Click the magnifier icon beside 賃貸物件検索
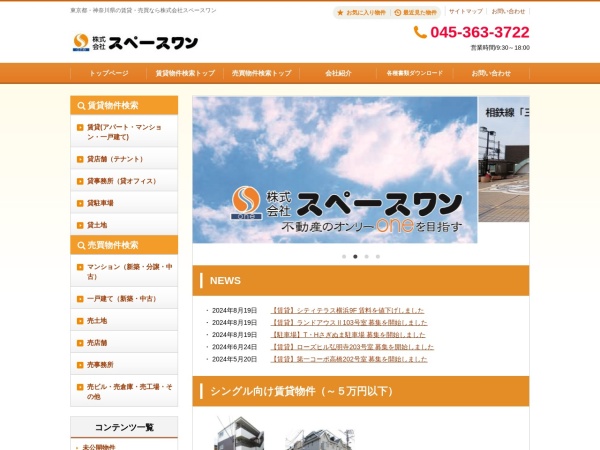The image size is (600, 450). [81, 106]
